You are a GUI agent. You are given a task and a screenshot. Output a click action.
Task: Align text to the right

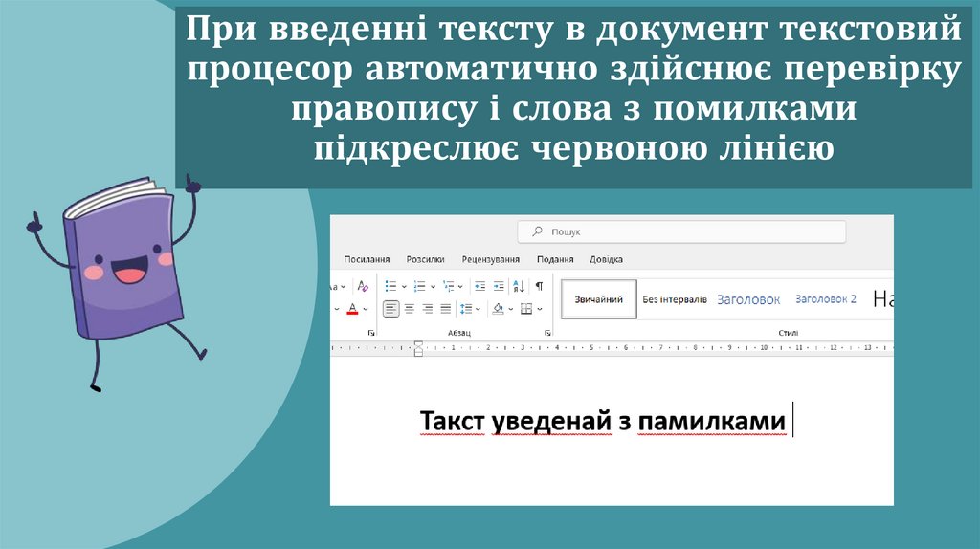[428, 309]
